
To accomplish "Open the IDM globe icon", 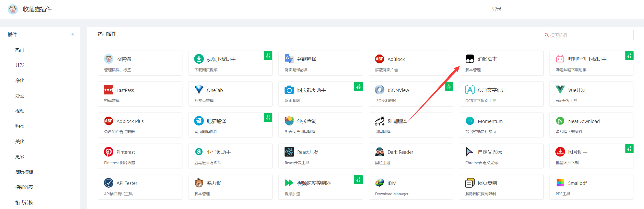I will (379, 183).
